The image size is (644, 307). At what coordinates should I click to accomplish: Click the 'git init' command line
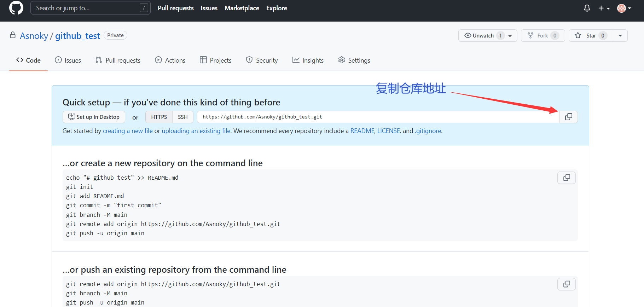pos(80,187)
